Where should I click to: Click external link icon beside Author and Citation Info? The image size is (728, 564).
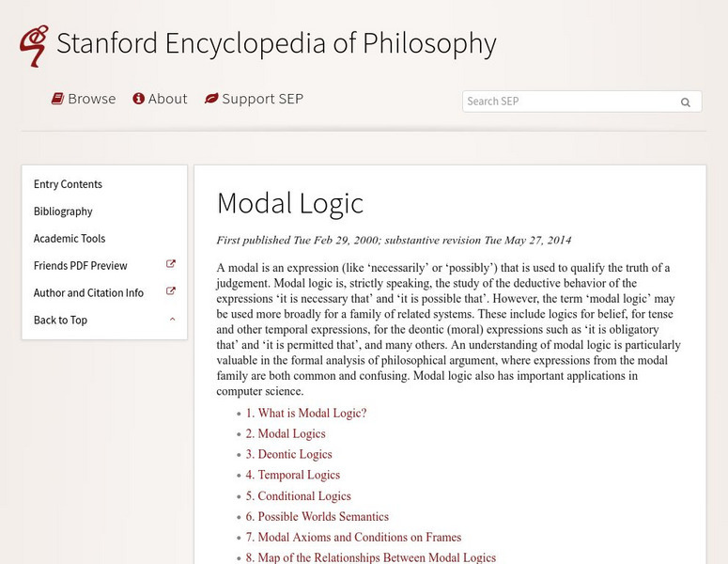click(x=171, y=292)
